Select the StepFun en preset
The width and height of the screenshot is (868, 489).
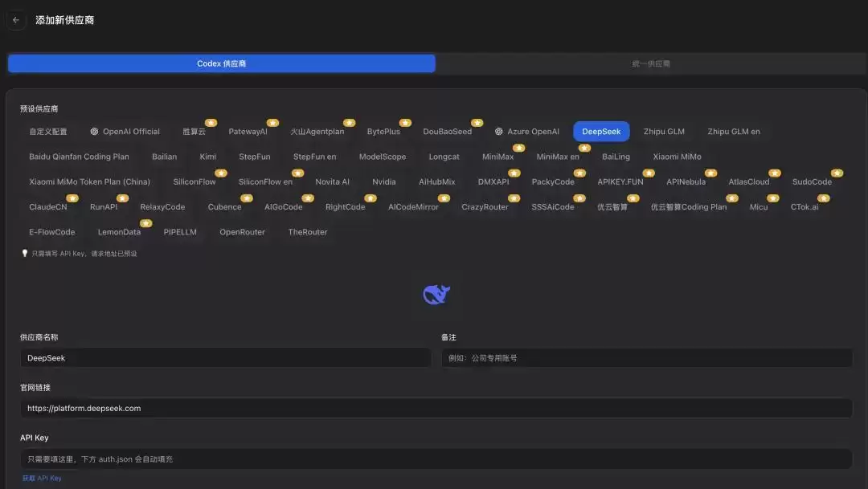pos(314,157)
